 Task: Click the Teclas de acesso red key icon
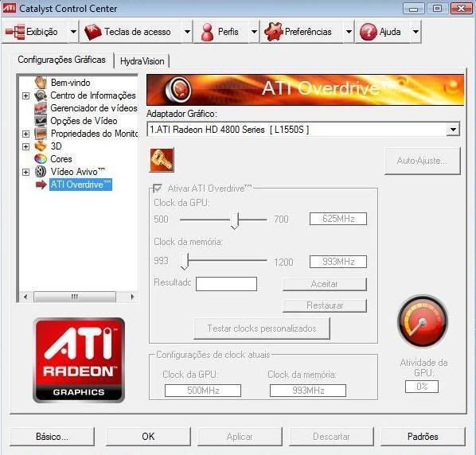(x=93, y=32)
